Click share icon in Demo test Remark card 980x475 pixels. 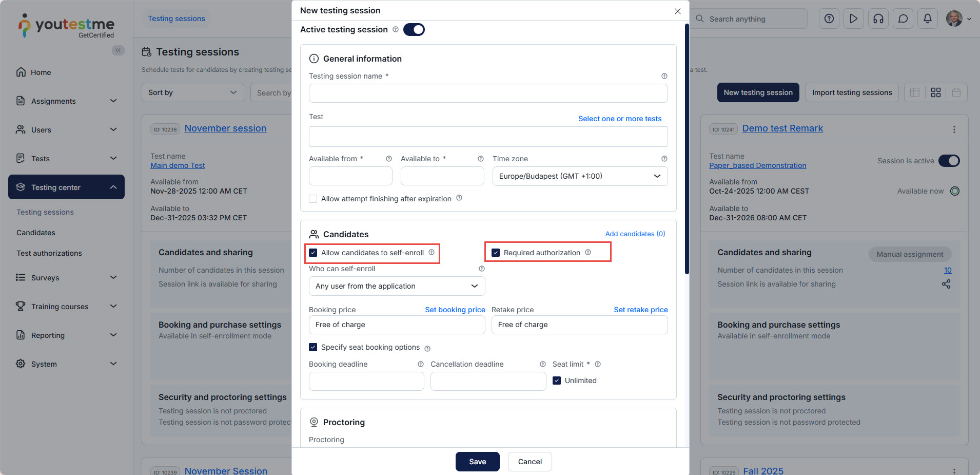pyautogui.click(x=946, y=284)
